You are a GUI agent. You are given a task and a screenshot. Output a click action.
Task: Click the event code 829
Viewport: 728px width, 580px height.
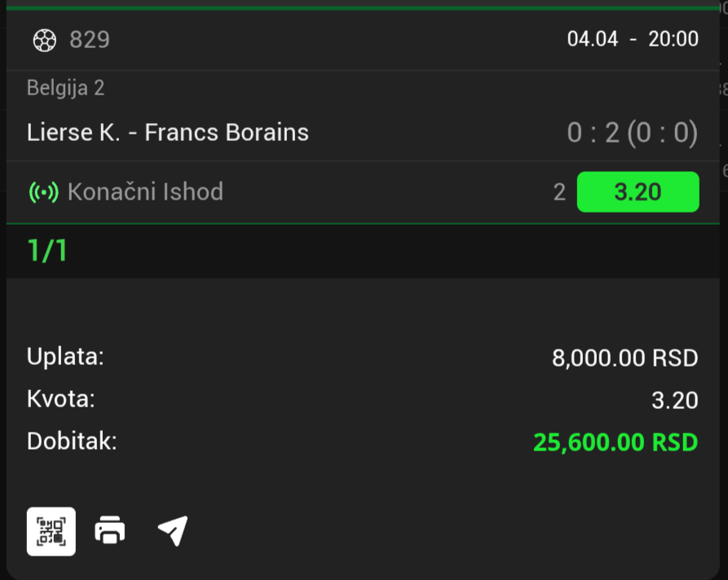(90, 39)
